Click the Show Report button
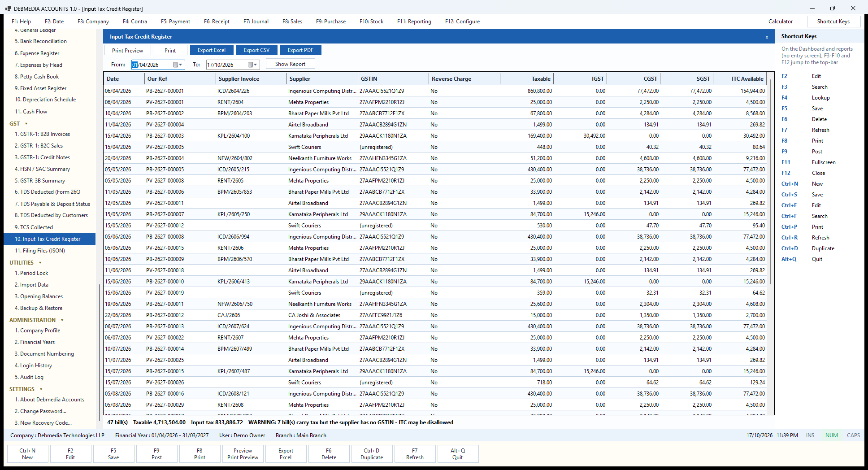This screenshot has width=868, height=470. pyautogui.click(x=290, y=64)
